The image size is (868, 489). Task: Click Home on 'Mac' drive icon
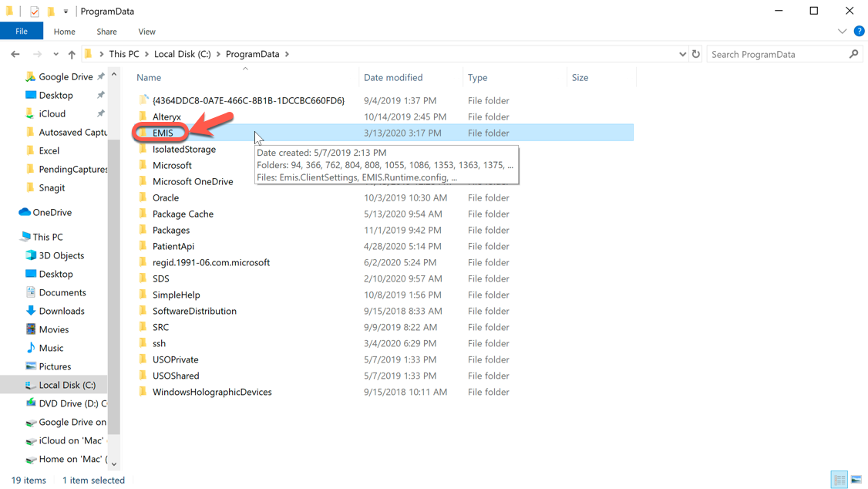[30, 460]
